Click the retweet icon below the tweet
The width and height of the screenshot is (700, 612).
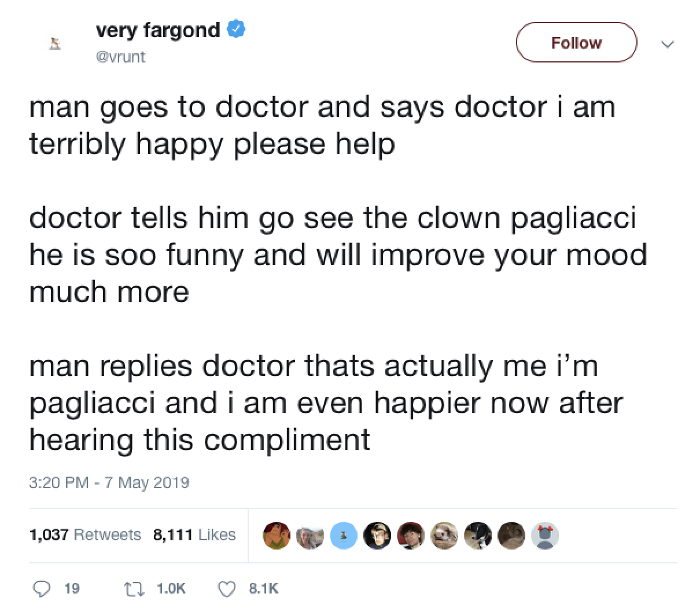tap(134, 589)
